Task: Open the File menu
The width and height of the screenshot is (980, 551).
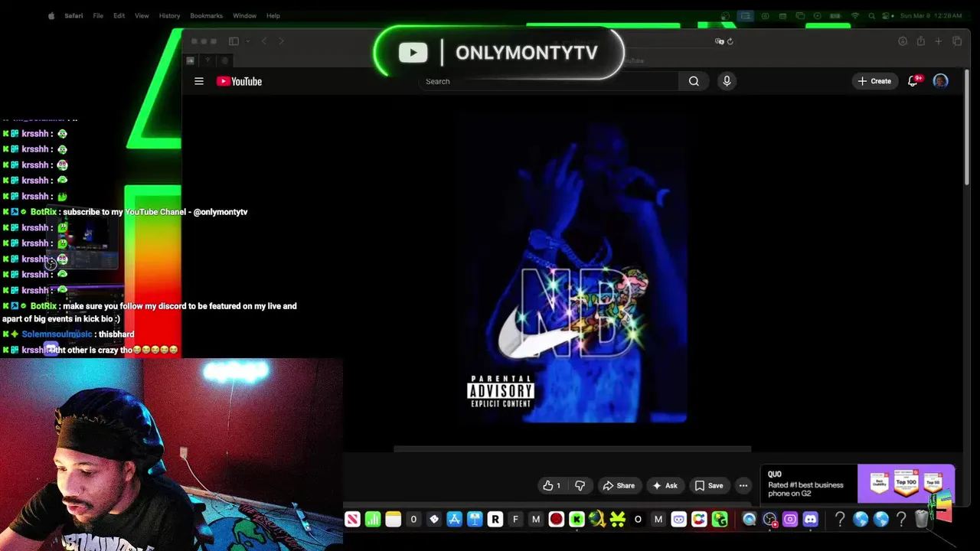Action: (x=98, y=15)
